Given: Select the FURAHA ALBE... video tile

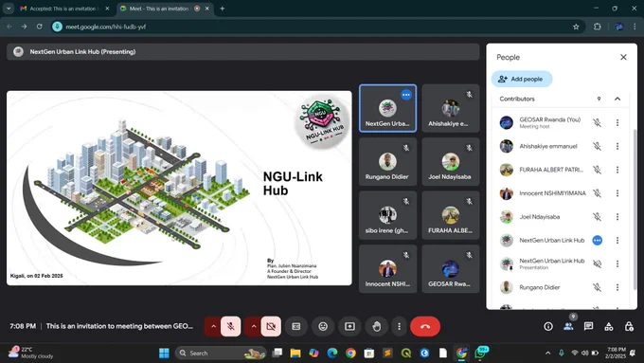Looking at the screenshot, I should click(x=451, y=215).
